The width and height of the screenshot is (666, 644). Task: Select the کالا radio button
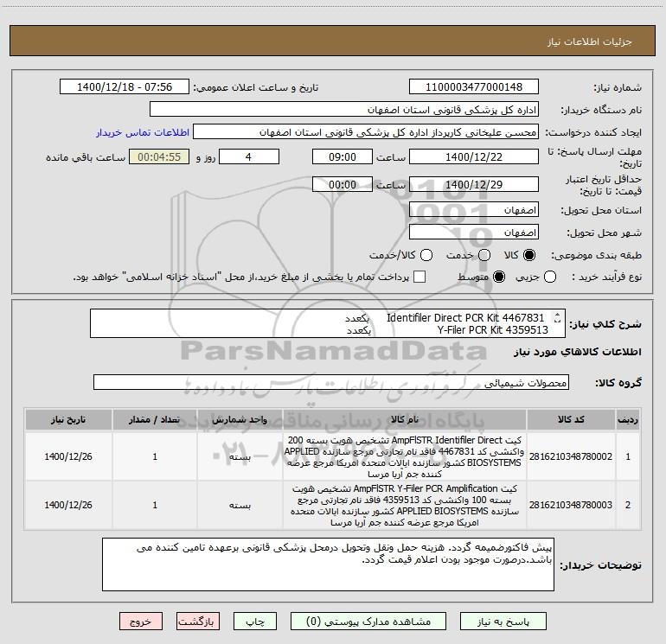pos(529,255)
